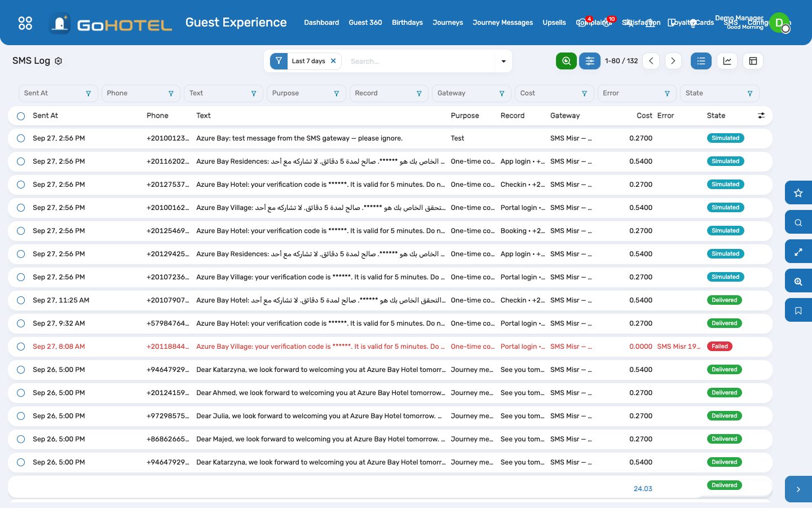This screenshot has height=508, width=812.
Task: Click the star favorites side button
Action: (798, 193)
